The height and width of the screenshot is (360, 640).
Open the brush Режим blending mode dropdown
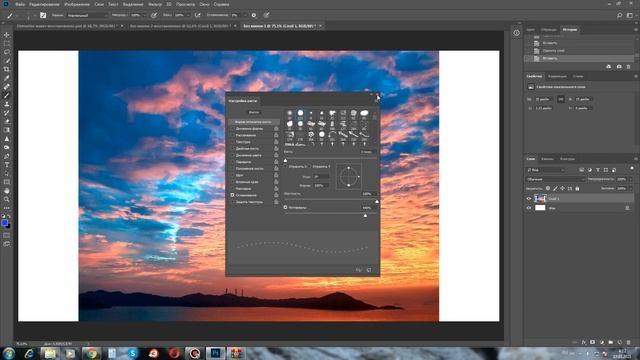pyautogui.click(x=87, y=15)
